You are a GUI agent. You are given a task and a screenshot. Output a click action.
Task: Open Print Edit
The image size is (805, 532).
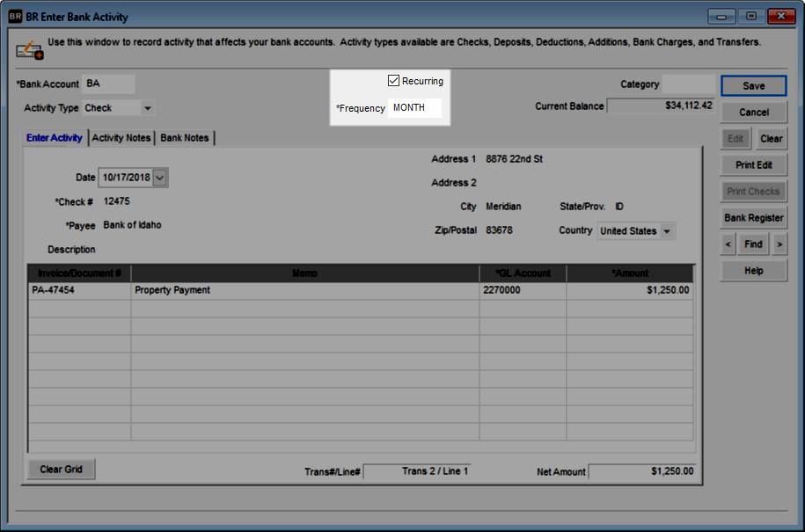753,164
